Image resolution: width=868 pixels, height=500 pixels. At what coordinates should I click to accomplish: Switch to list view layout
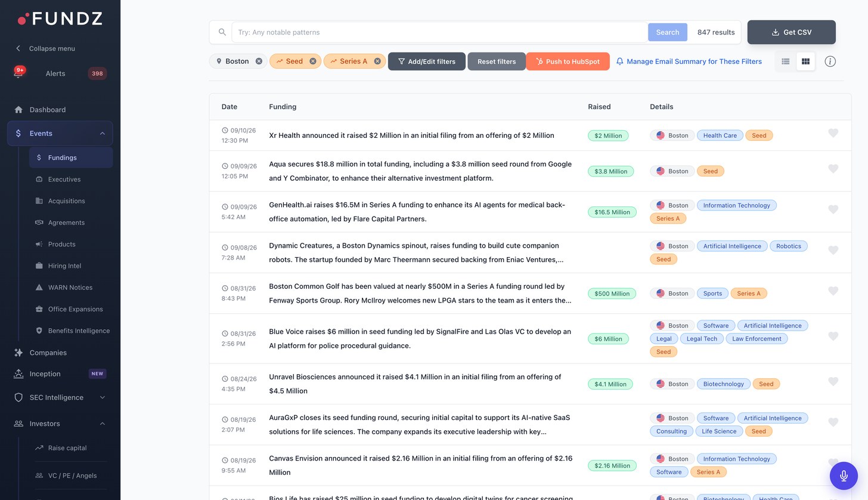pyautogui.click(x=786, y=61)
